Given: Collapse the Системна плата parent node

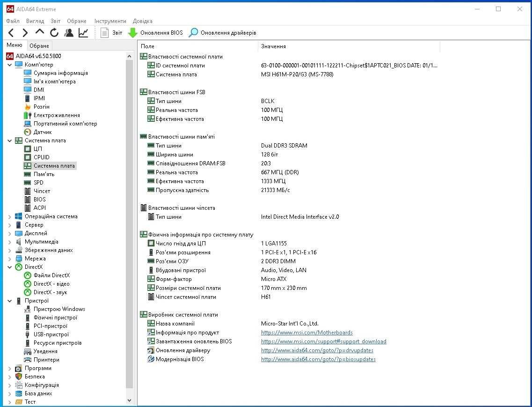Looking at the screenshot, I should 9,141.
